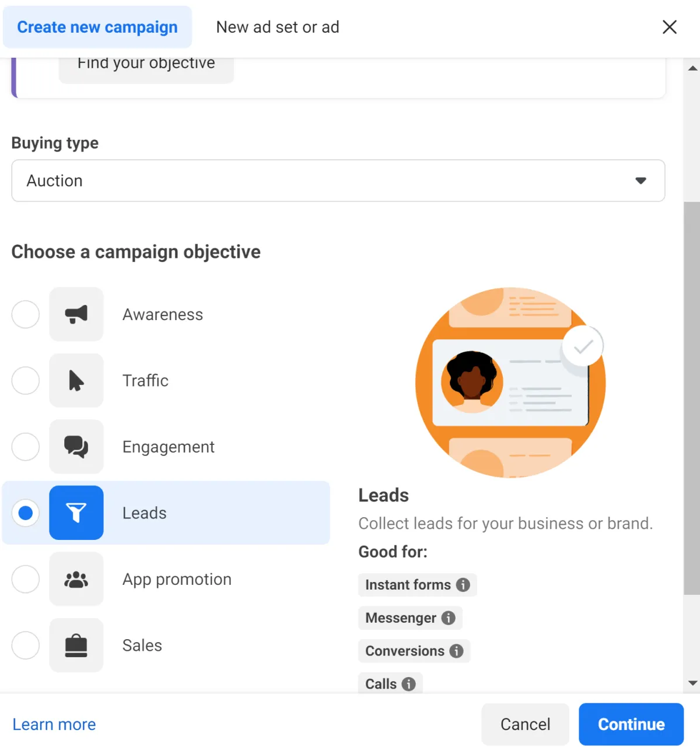Click the 'Buying type' label
The width and height of the screenshot is (700, 747).
tap(55, 143)
